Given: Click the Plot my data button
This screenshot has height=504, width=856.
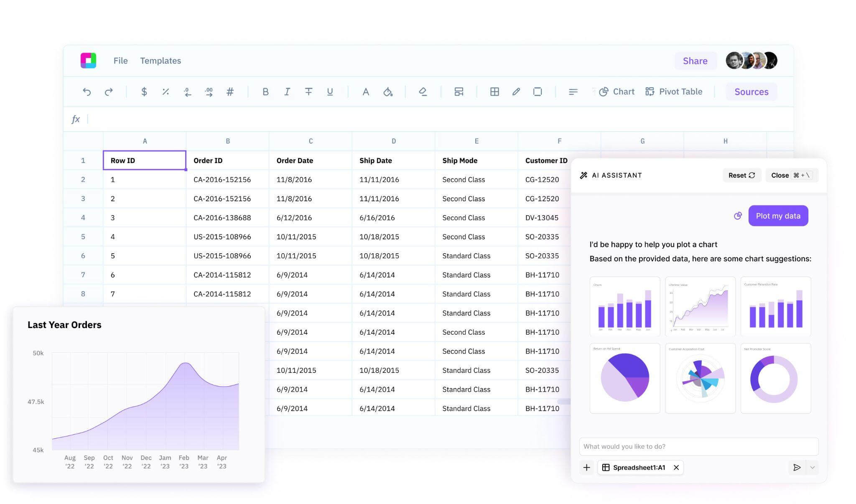Looking at the screenshot, I should 778,216.
